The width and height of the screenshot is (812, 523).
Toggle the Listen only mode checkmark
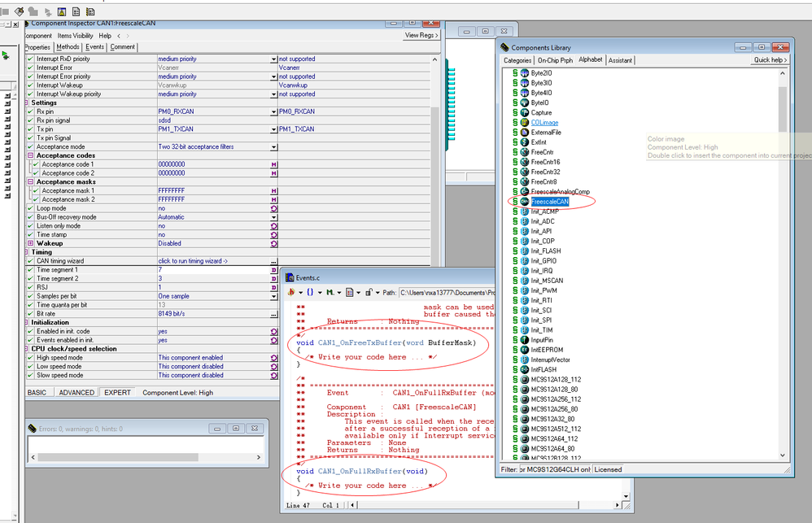[31, 225]
